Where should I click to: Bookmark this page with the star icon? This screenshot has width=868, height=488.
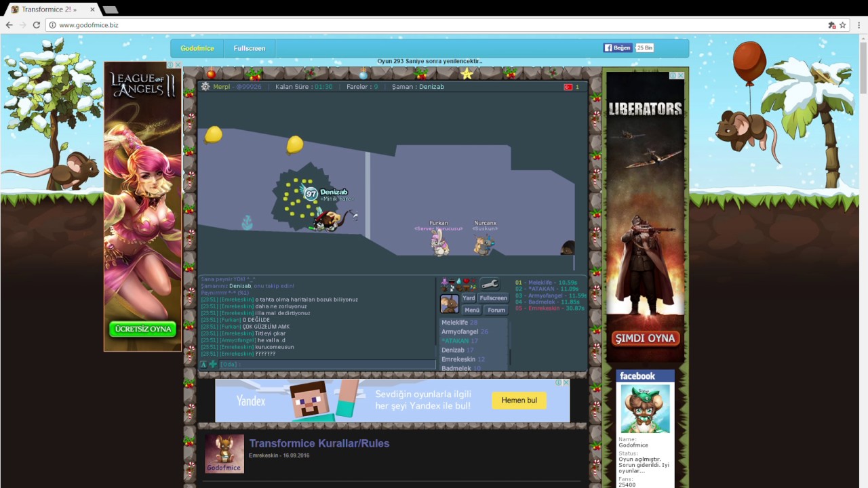pos(843,25)
